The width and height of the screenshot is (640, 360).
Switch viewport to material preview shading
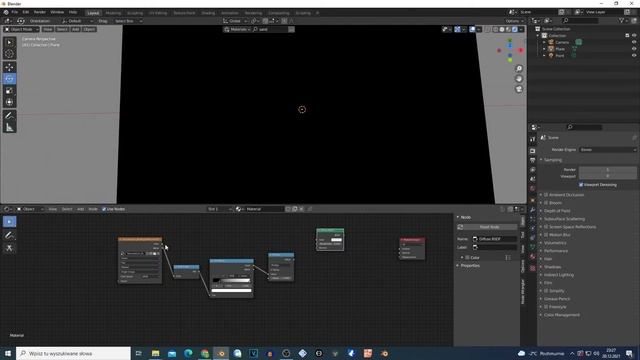508,29
